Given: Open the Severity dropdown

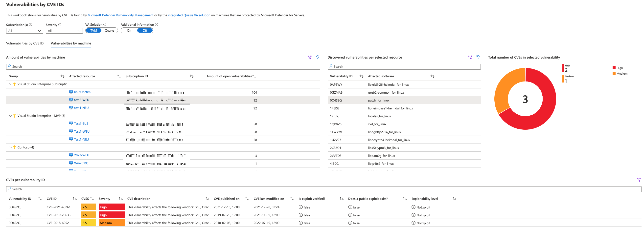Looking at the screenshot, I should (x=64, y=31).
